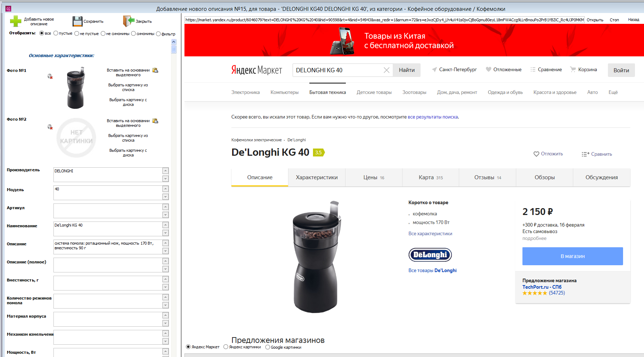Click the cart icon next to Корзина
The width and height of the screenshot is (644, 357).
(573, 69)
